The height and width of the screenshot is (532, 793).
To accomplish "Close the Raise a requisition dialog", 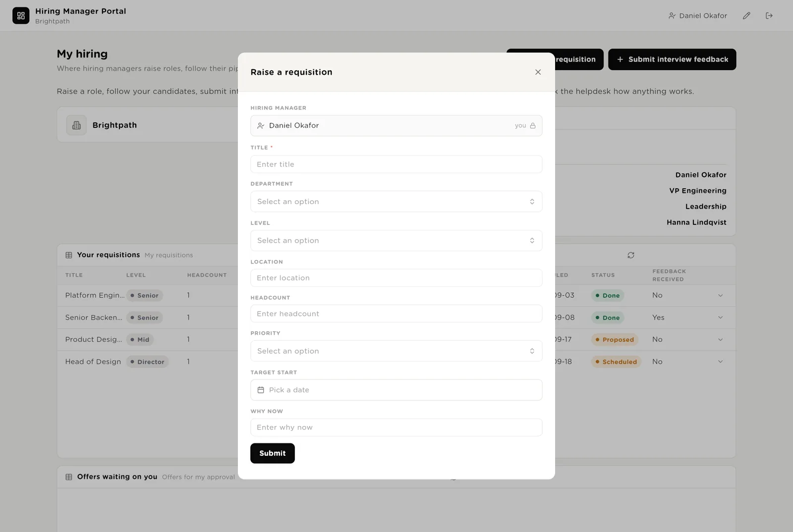I will click(538, 72).
